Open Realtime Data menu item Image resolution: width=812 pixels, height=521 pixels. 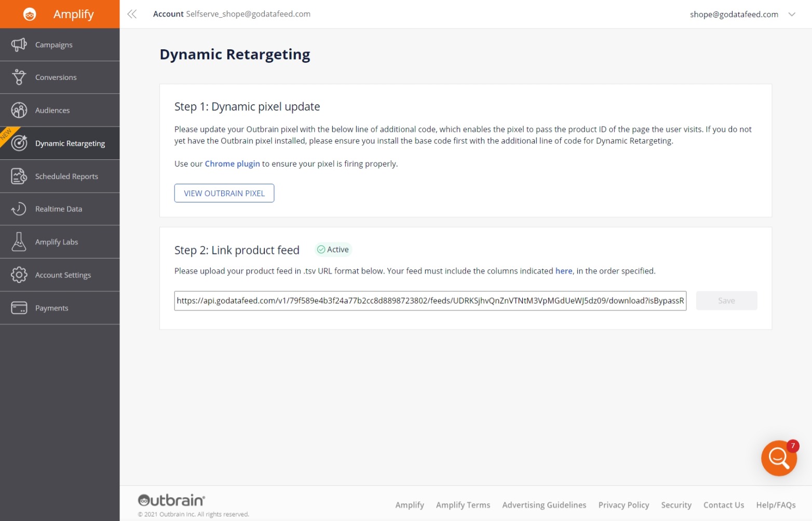[x=60, y=209]
